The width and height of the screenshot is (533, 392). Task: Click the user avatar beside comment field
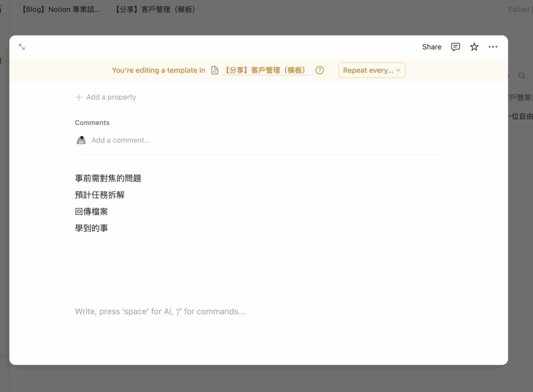click(x=81, y=140)
